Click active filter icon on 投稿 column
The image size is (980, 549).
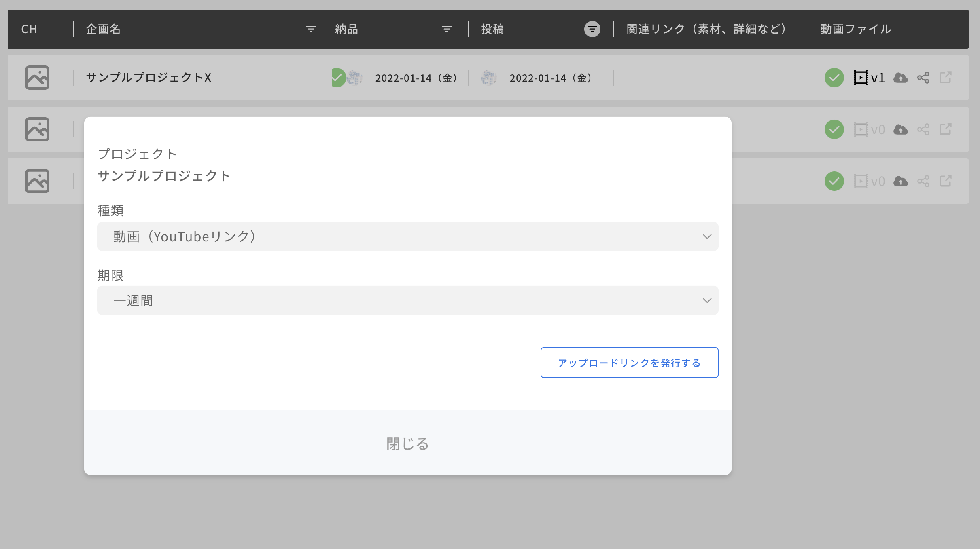[592, 29]
